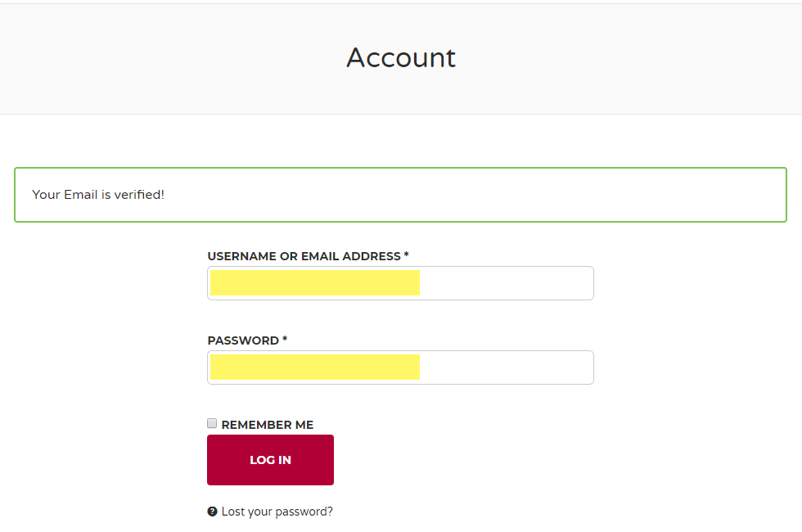802x532 pixels.
Task: Click the required asterisk after Email Address label
Action: 406,255
